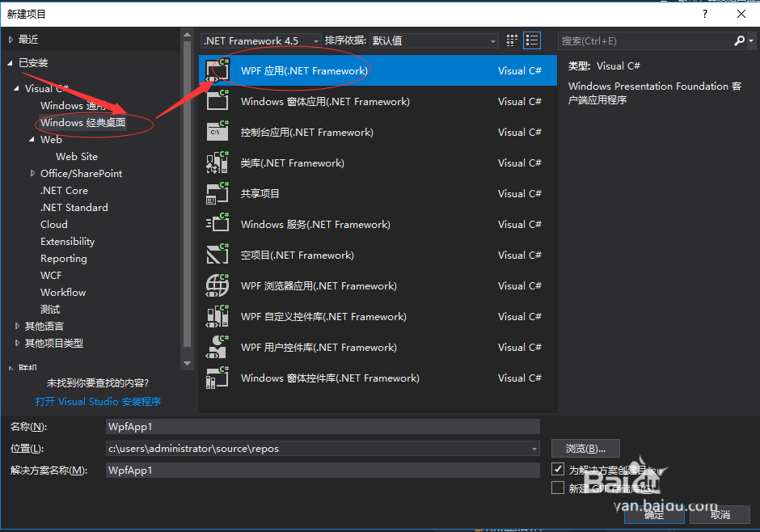Screen dimensions: 760x532
Task: Select the .NET Core category
Action: [64, 190]
